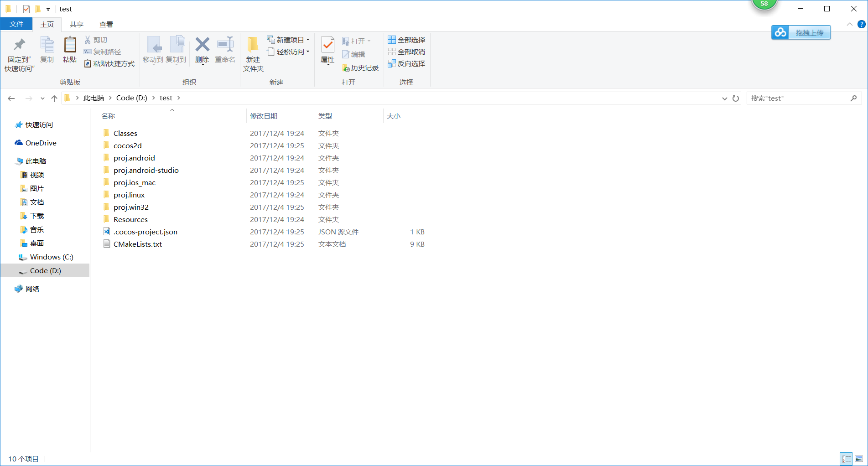This screenshot has width=868, height=466.
Task: Create a New folder (新建文件夹)
Action: tap(253, 54)
